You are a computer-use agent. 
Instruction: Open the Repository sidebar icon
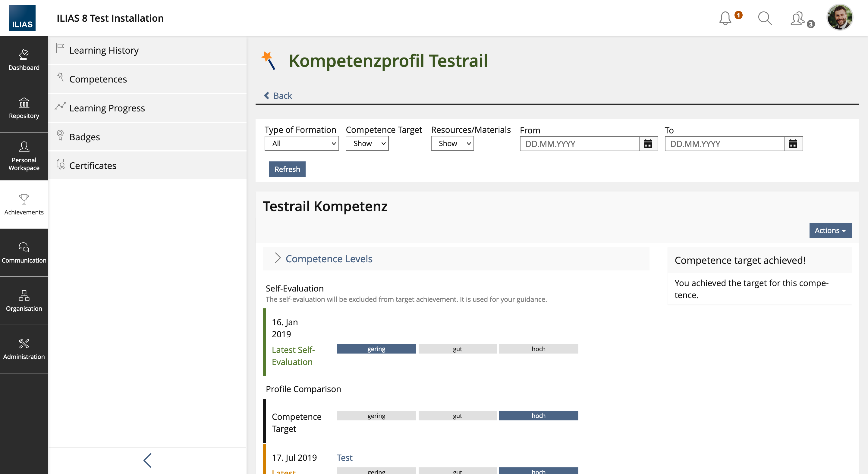point(24,108)
